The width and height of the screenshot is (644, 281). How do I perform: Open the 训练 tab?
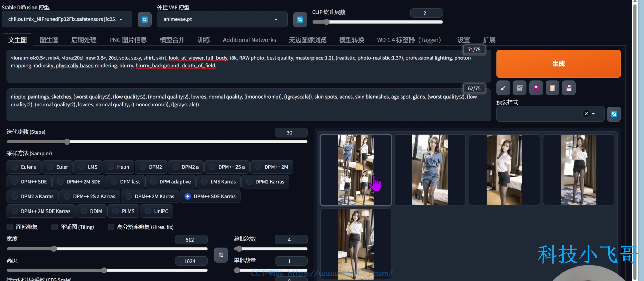[204, 40]
